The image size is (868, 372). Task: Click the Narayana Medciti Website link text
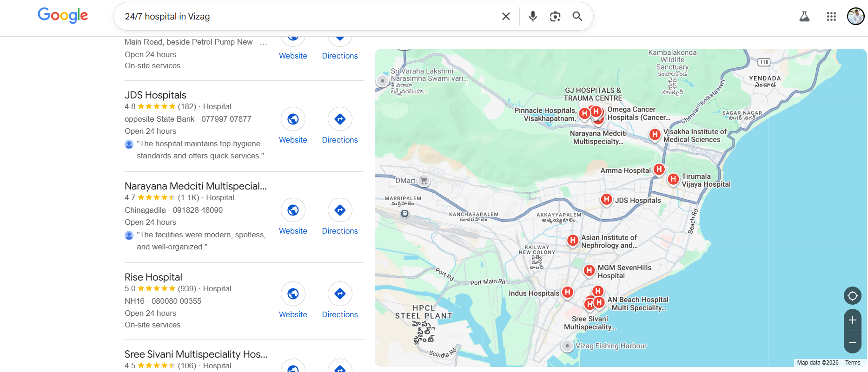pos(293,231)
